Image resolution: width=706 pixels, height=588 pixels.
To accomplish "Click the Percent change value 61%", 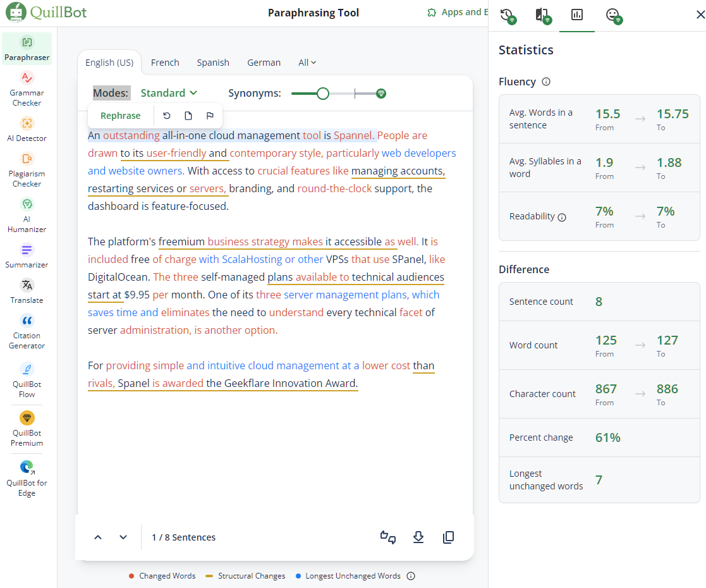I will click(x=607, y=438).
